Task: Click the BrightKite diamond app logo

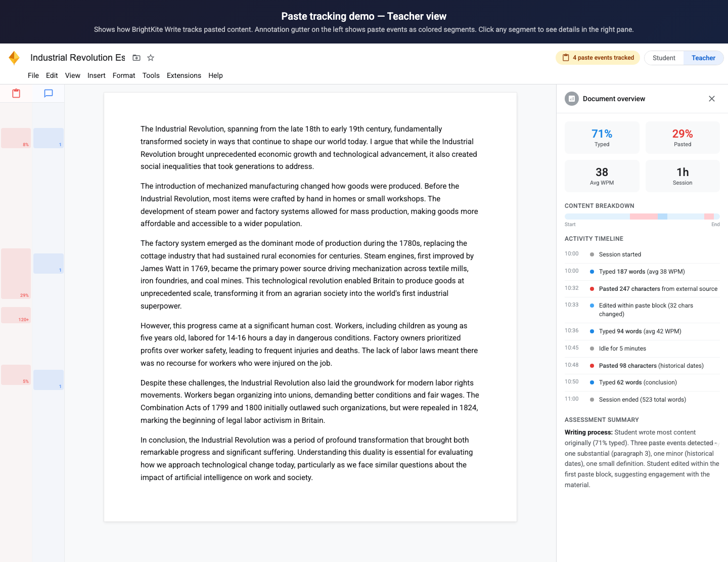Action: pyautogui.click(x=14, y=58)
